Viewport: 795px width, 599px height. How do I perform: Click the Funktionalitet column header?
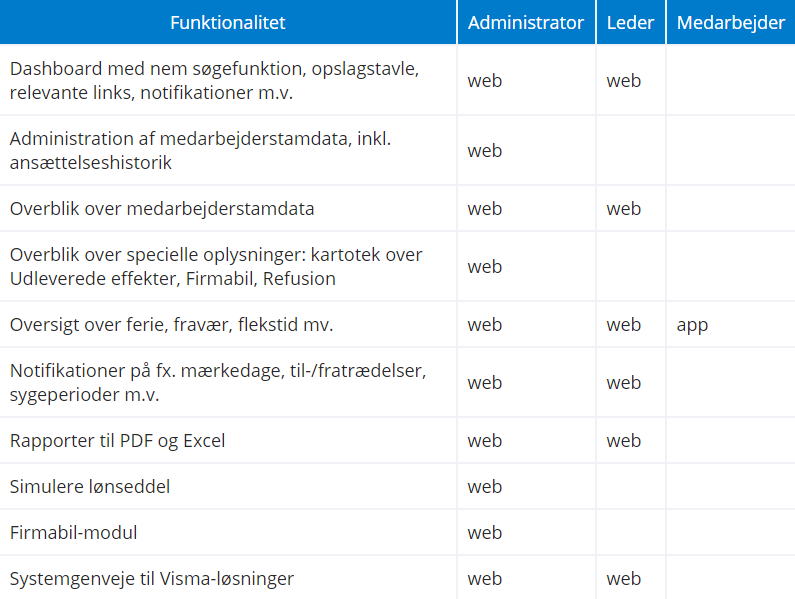pyautogui.click(x=228, y=22)
